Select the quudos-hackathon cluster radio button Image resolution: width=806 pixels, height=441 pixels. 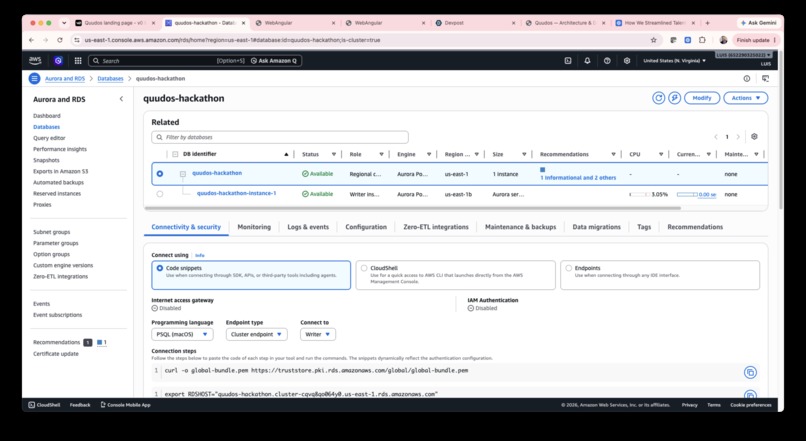pos(160,174)
